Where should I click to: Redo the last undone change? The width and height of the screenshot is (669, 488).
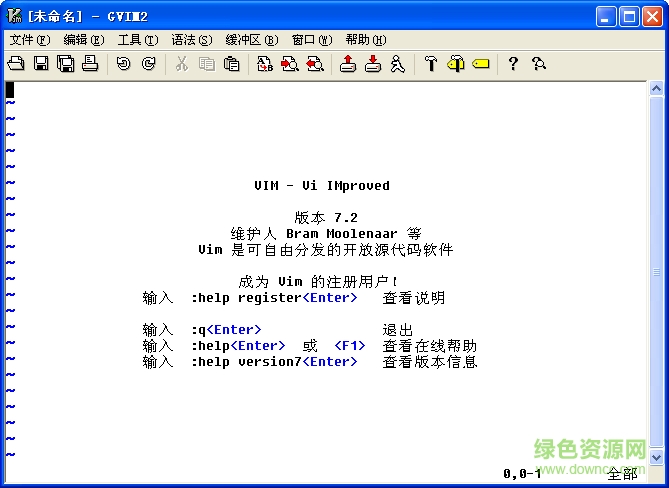148,64
